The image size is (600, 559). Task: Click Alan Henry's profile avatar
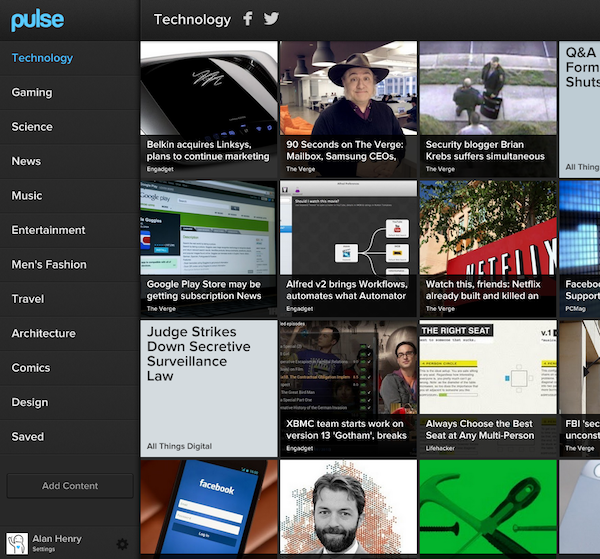(17, 543)
